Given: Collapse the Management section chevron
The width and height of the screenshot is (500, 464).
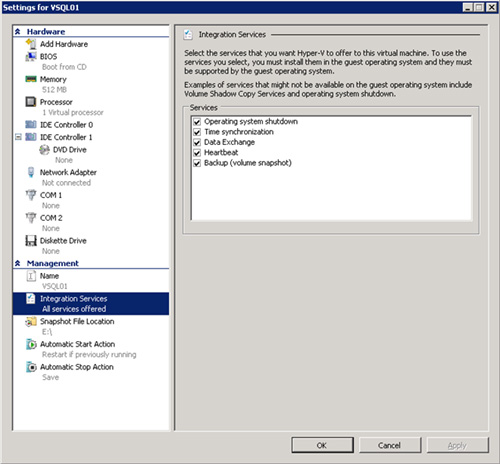Looking at the screenshot, I should pyautogui.click(x=18, y=263).
